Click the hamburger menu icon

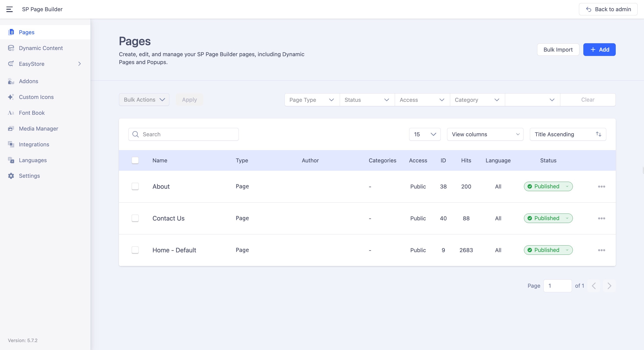[9, 9]
